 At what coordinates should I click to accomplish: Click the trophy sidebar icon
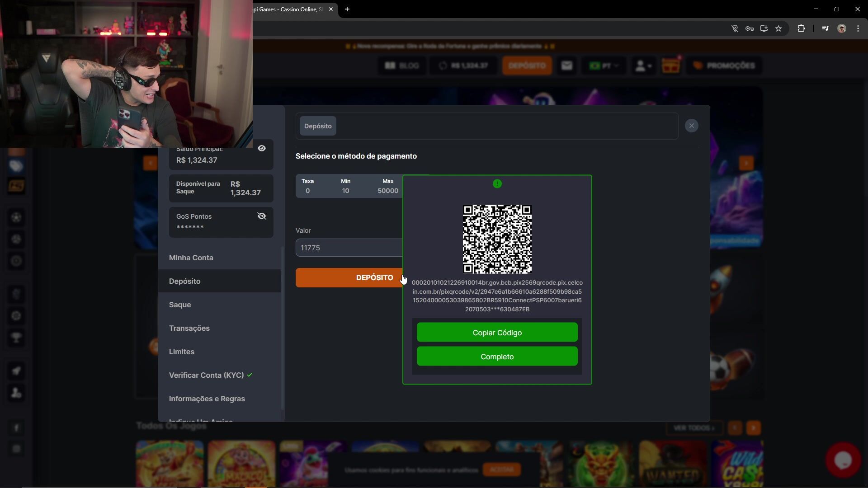16,338
